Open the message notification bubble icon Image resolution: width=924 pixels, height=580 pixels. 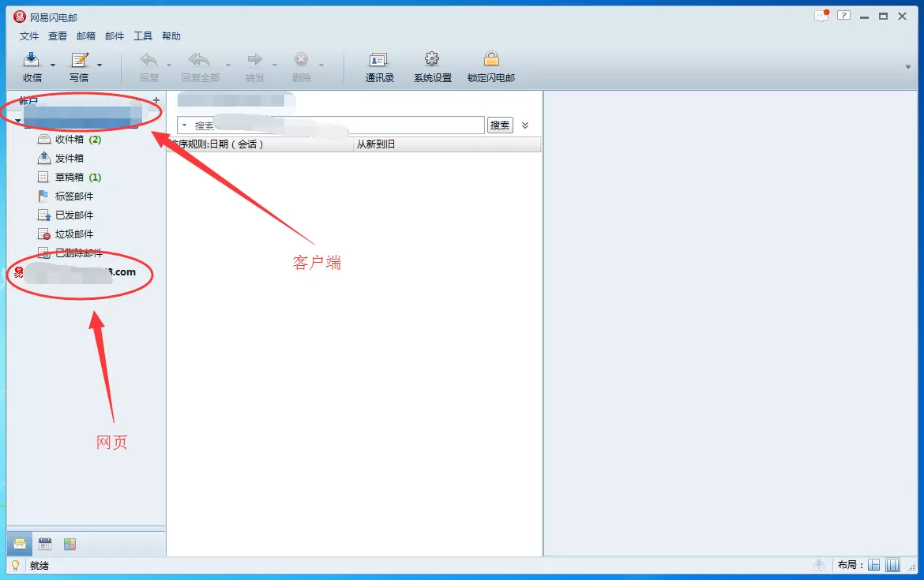[x=821, y=16]
